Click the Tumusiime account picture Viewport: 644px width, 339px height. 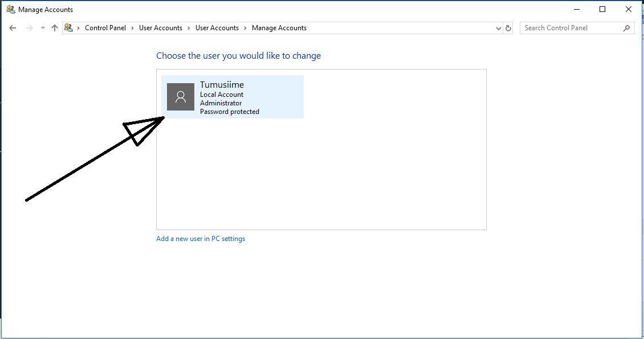click(x=180, y=97)
